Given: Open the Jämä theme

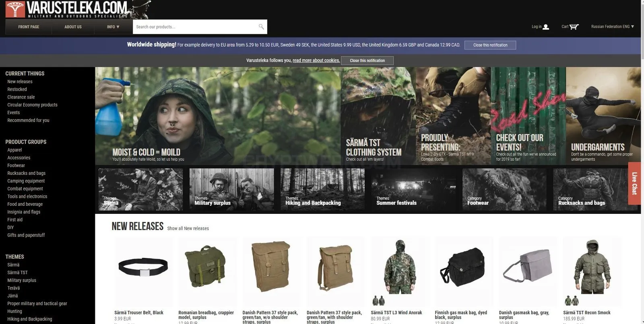Looking at the screenshot, I should [x=12, y=296].
